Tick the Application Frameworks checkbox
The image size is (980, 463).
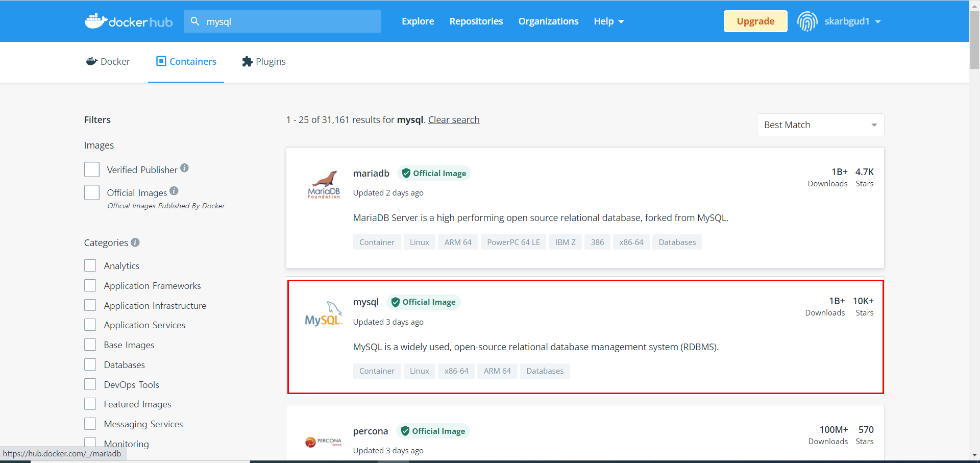click(x=90, y=285)
